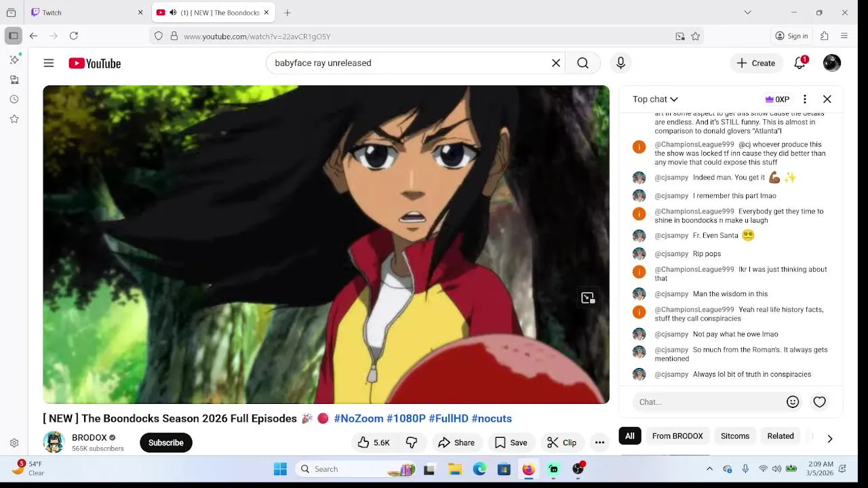Open the YouTube guide hamburger menu
868x488 pixels.
49,63
